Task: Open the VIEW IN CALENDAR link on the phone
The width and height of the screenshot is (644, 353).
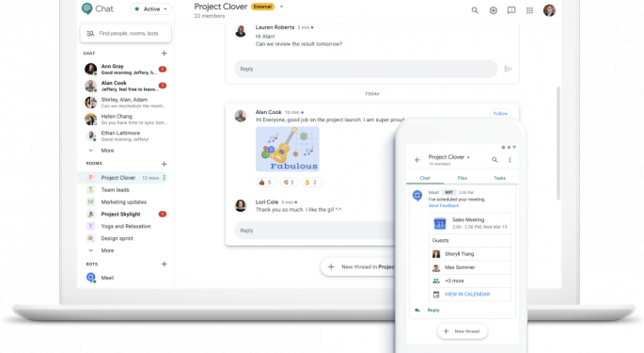Action: coord(467,295)
